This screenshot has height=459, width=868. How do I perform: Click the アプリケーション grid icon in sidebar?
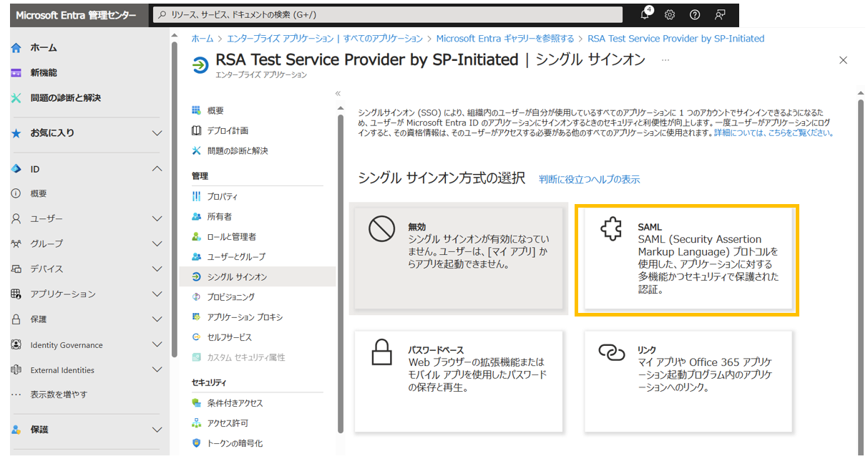[16, 294]
